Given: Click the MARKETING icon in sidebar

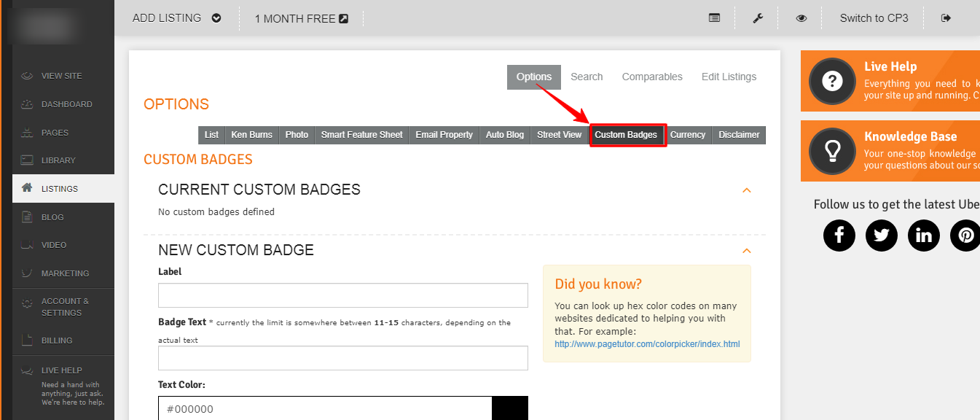Looking at the screenshot, I should point(27,273).
